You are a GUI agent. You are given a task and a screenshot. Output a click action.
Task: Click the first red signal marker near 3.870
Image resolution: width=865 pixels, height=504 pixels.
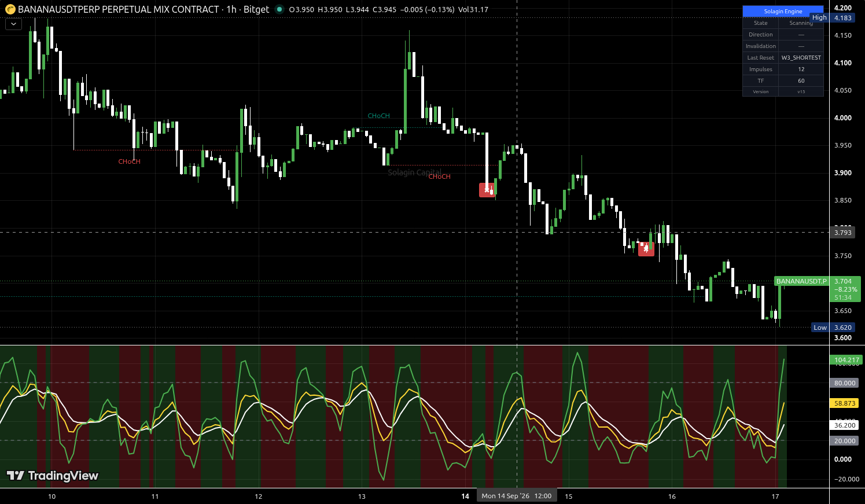click(487, 190)
